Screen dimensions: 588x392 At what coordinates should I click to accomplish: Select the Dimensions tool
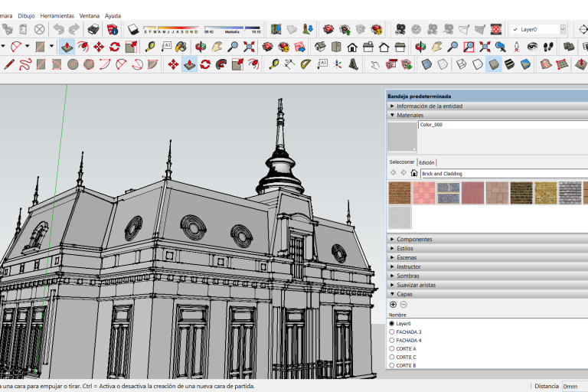click(289, 64)
